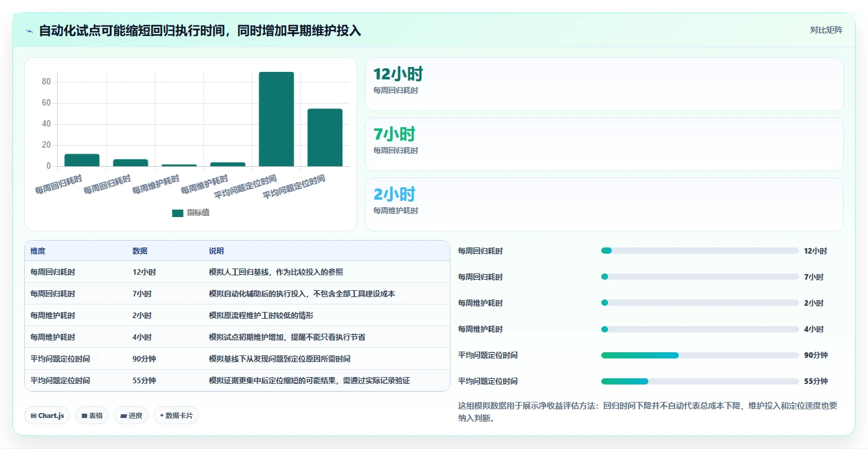
Task: Click the y-axis label 60
Action: [46, 103]
